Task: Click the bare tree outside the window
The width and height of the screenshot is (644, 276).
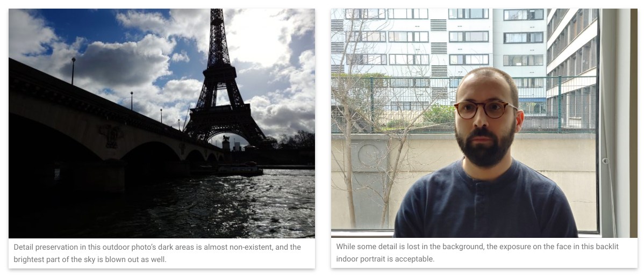Action: pos(361,123)
